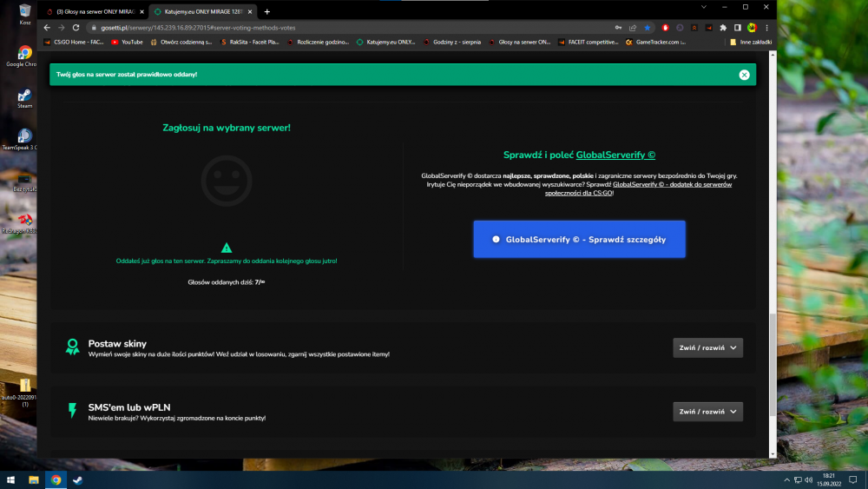This screenshot has width=868, height=489.
Task: Select the TeamSpeak 3 desktop shortcut
Action: [x=21, y=140]
